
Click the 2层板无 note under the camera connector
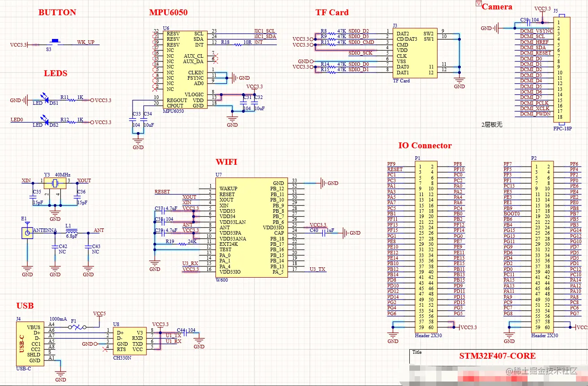(x=492, y=125)
